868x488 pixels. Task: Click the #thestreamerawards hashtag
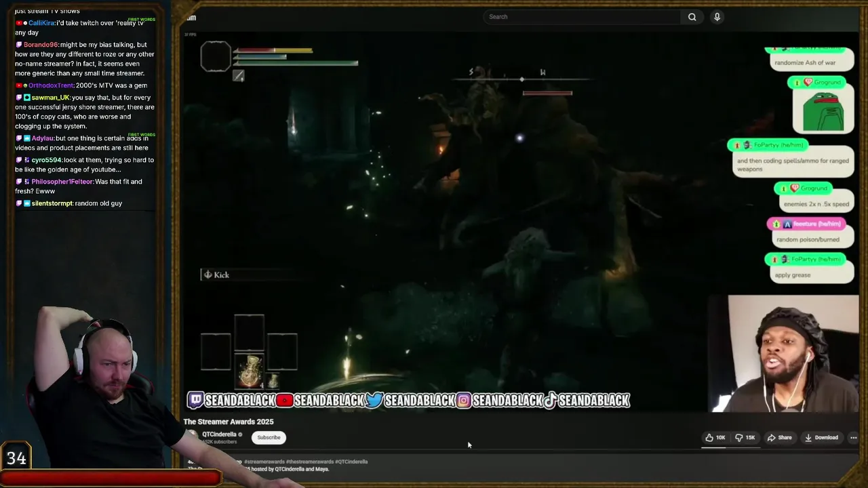pyautogui.click(x=310, y=462)
